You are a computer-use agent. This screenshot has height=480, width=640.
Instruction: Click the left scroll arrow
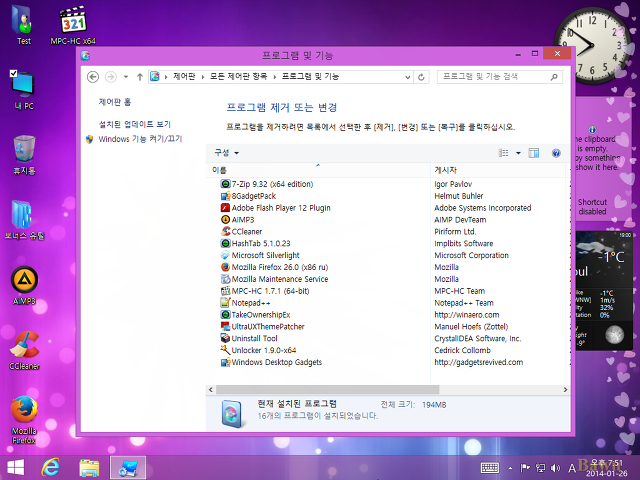pyautogui.click(x=211, y=390)
